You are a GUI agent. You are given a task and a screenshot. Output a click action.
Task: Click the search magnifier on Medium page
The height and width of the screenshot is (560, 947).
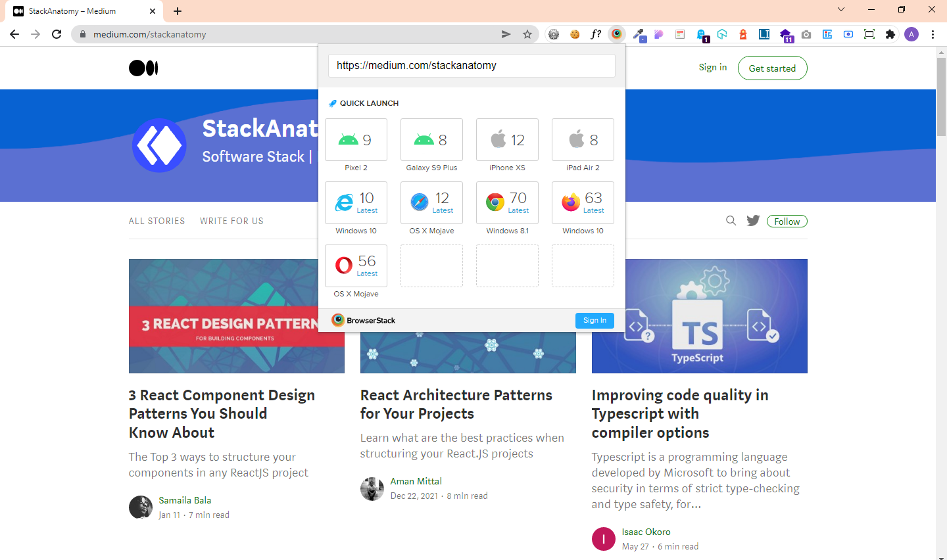(x=731, y=221)
